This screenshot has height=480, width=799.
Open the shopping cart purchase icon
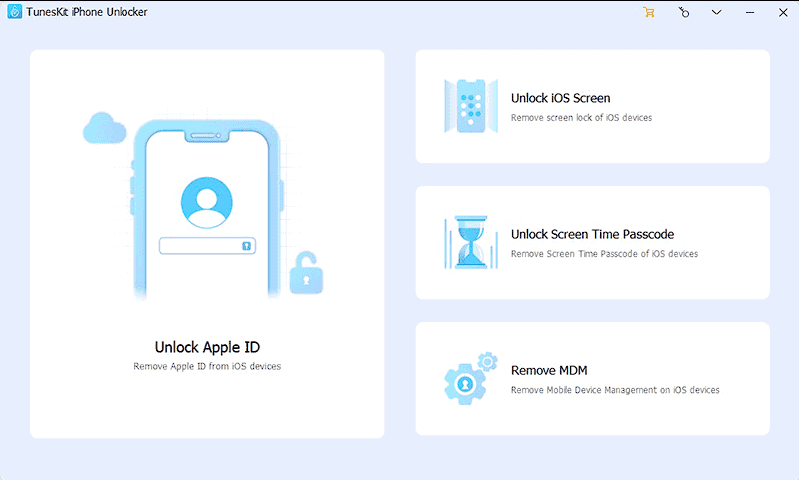(649, 12)
